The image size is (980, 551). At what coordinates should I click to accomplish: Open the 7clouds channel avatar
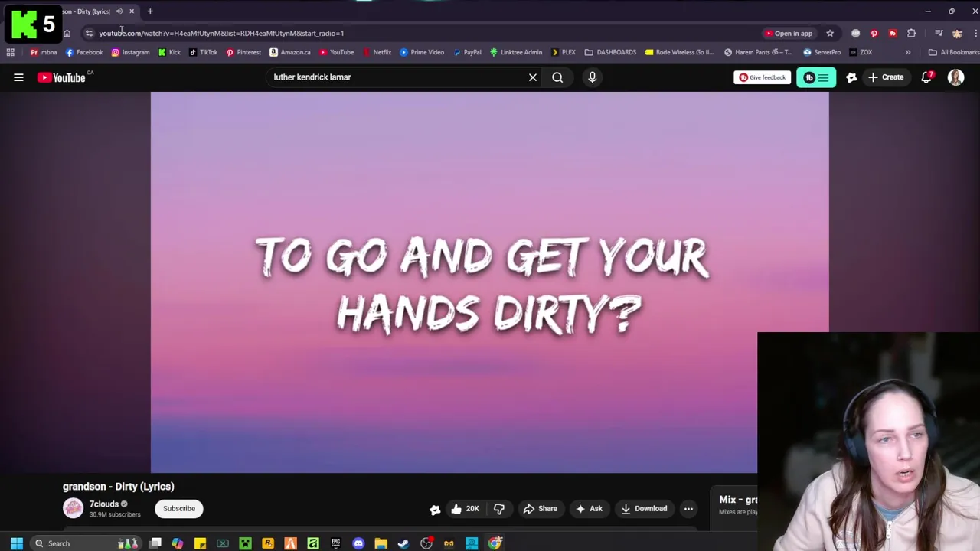73,508
